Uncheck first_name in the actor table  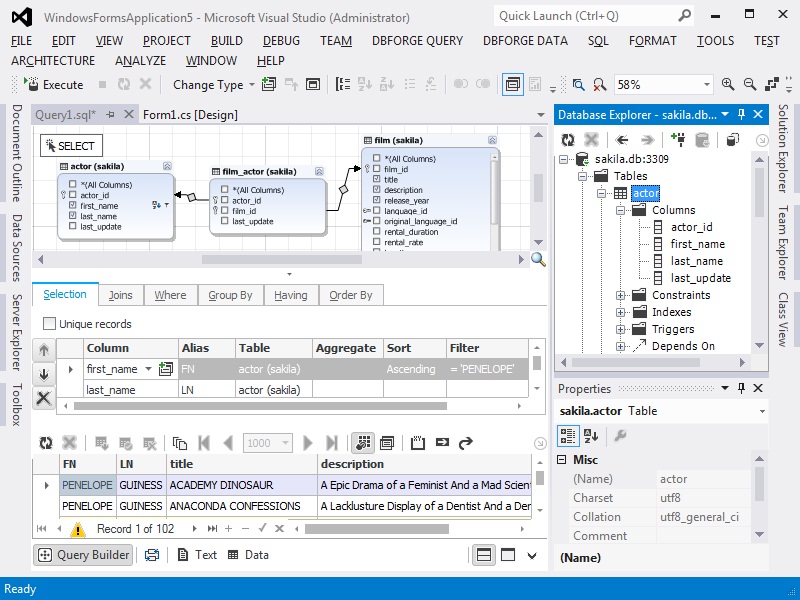72,205
